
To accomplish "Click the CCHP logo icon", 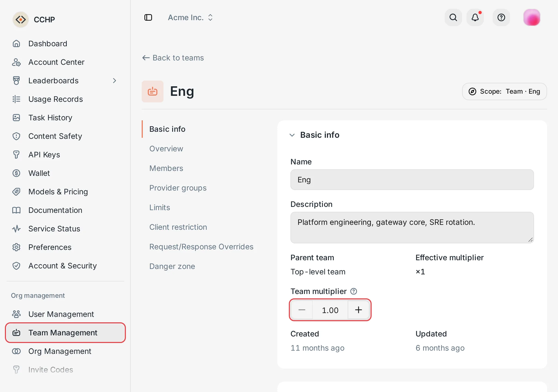I will point(21,20).
